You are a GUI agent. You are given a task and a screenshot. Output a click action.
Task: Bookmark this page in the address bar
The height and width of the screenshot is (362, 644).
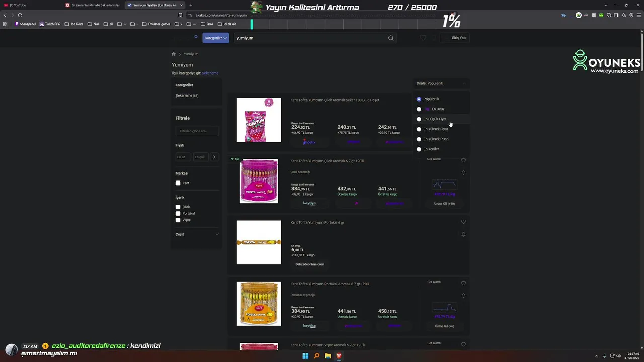pos(180,15)
